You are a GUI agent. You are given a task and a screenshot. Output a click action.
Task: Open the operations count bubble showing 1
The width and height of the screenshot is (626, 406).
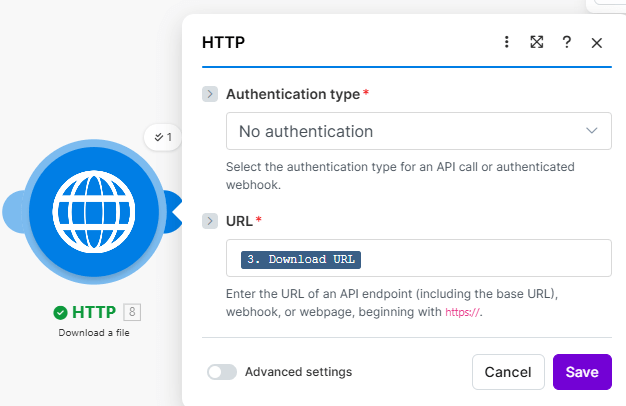coord(163,137)
